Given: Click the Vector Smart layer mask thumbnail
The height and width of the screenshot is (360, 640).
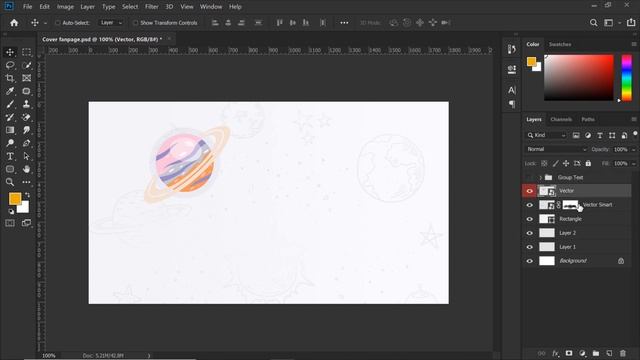Looking at the screenshot, I should pos(570,205).
